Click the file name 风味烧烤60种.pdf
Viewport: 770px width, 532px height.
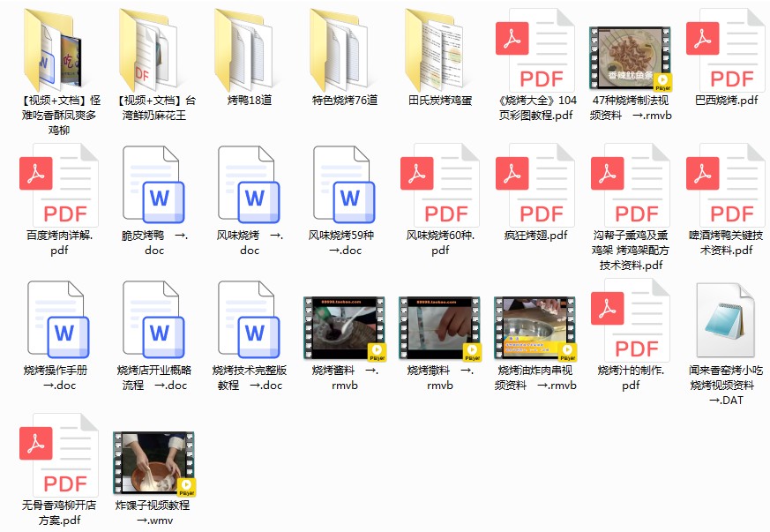(x=440, y=243)
